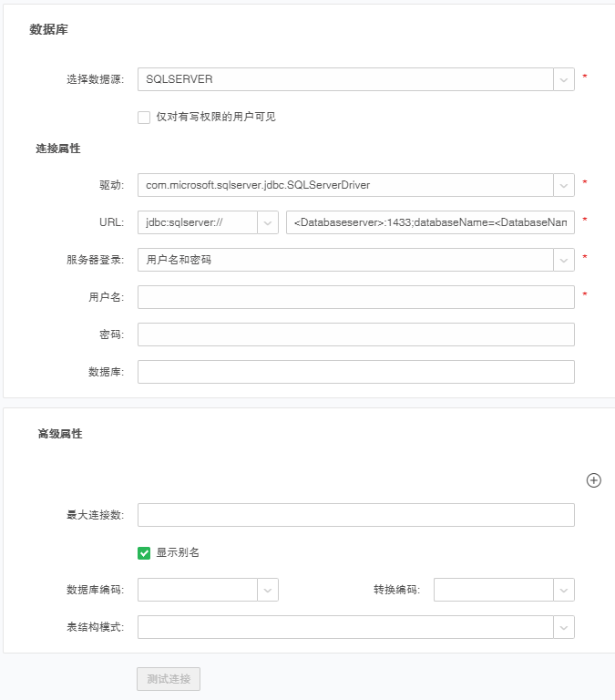
Task: Click the 选择数据源 dropdown arrow icon
Action: tap(564, 79)
